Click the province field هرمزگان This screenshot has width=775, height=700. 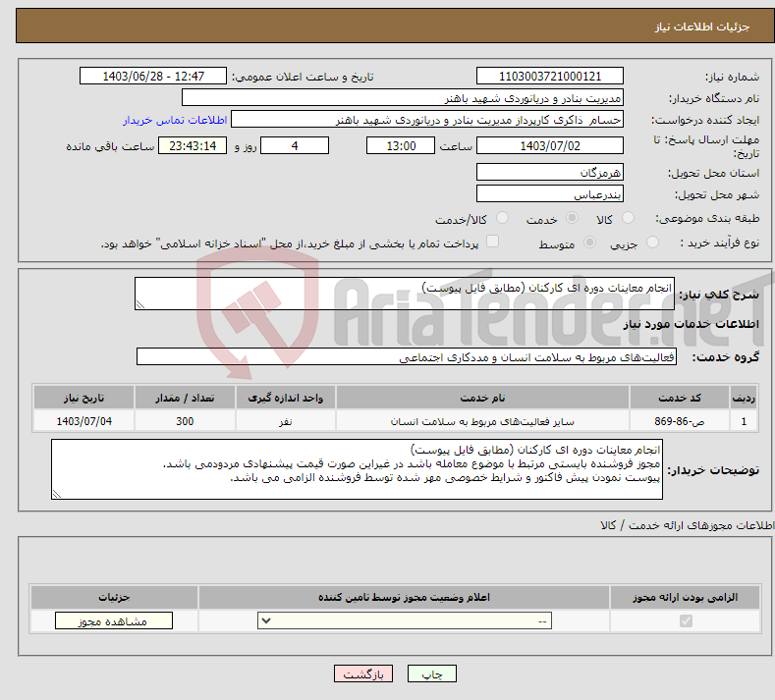550,172
